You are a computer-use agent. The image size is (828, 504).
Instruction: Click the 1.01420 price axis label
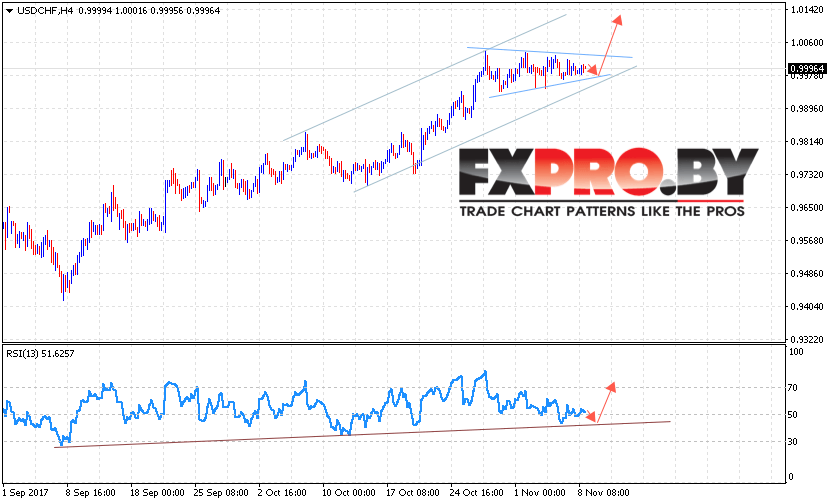pos(807,10)
